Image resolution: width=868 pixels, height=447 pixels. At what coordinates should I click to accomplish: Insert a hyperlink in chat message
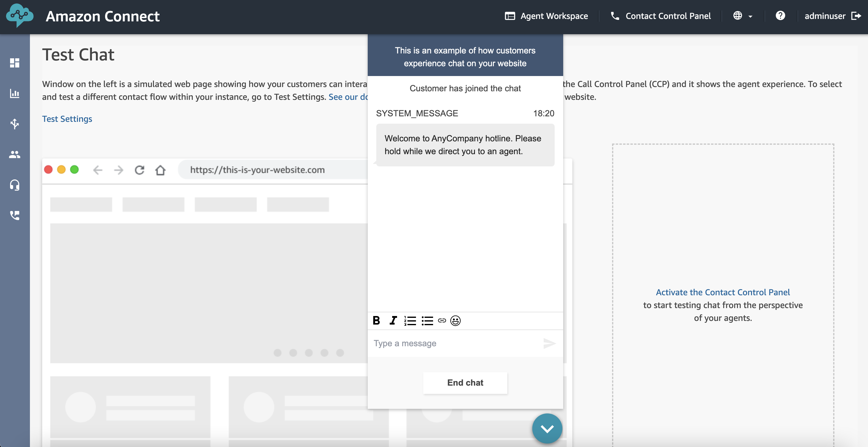click(x=442, y=320)
